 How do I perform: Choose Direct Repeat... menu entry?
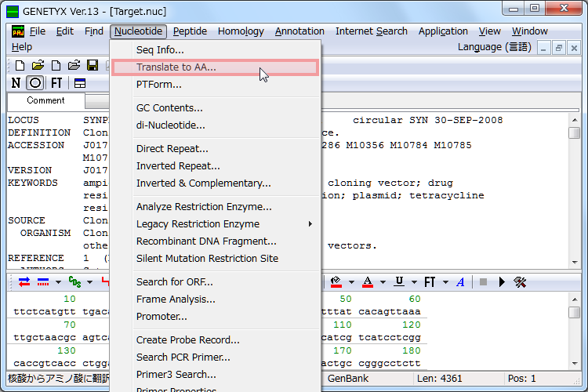(x=216, y=149)
